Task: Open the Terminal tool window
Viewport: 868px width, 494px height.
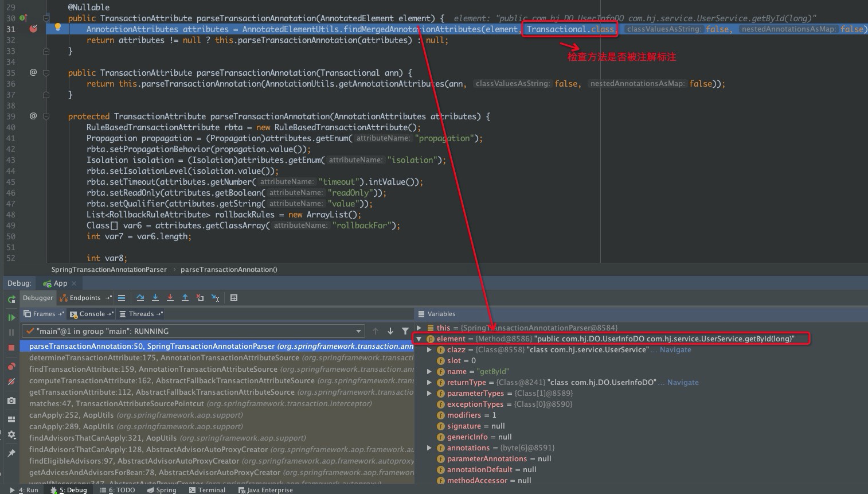Action: coord(207,490)
